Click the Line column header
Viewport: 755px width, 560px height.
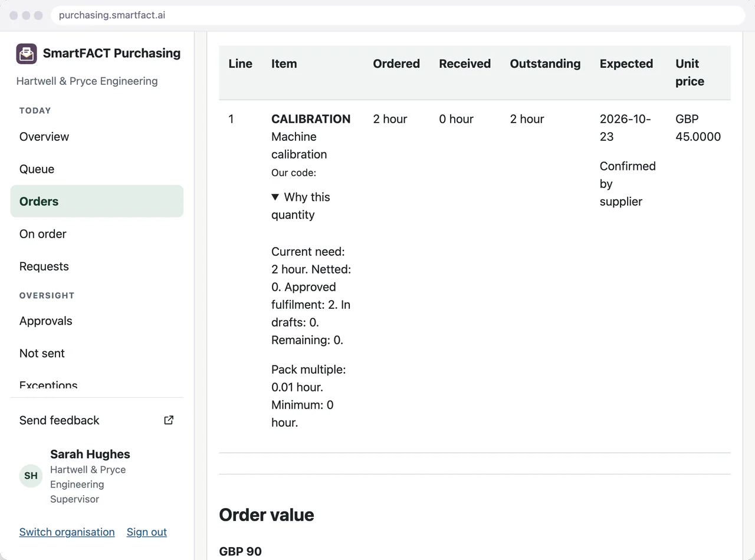pyautogui.click(x=240, y=64)
